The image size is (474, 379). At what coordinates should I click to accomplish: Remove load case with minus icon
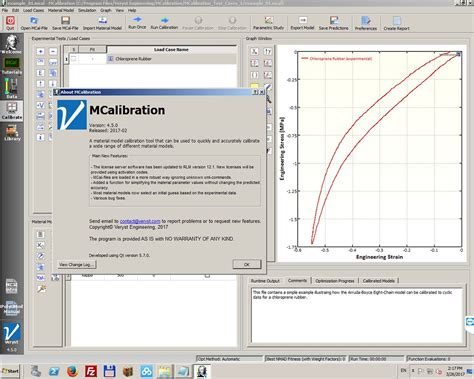(x=53, y=51)
